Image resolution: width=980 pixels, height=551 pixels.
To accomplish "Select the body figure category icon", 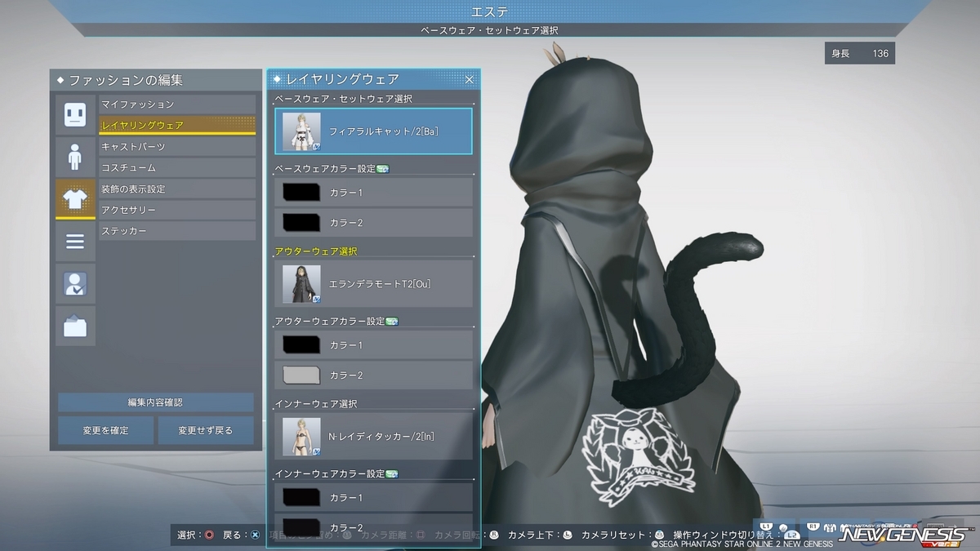I will point(75,157).
